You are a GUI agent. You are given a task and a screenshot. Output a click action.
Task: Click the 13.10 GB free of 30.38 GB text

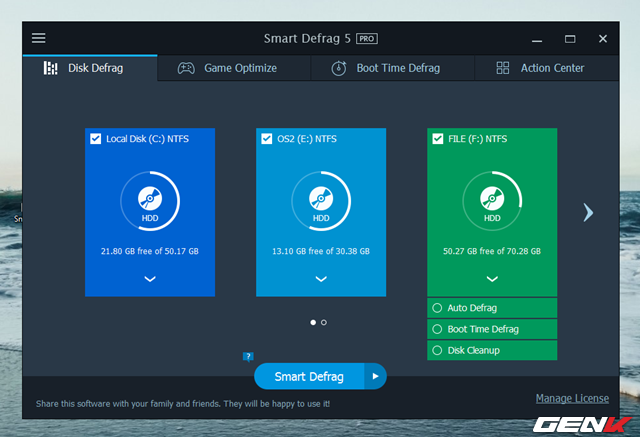[321, 251]
